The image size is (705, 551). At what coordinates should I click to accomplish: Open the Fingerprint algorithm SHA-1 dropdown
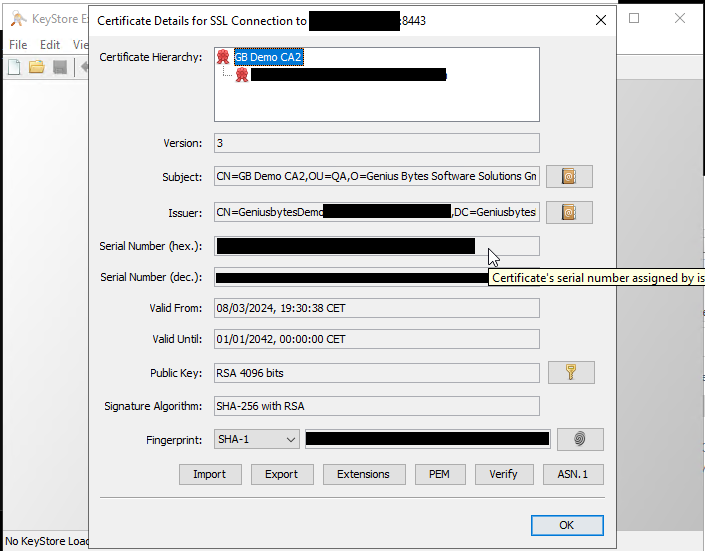tap(257, 439)
